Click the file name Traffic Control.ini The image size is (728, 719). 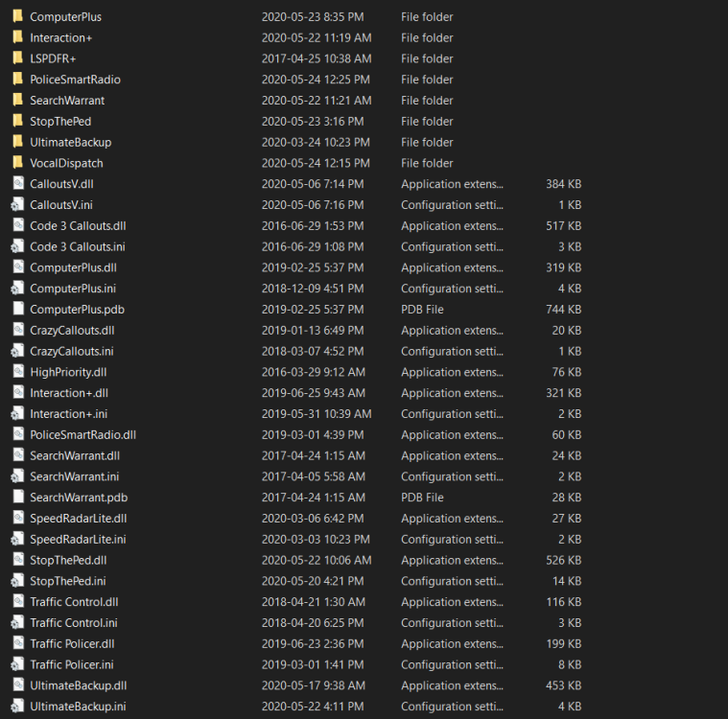(x=74, y=623)
